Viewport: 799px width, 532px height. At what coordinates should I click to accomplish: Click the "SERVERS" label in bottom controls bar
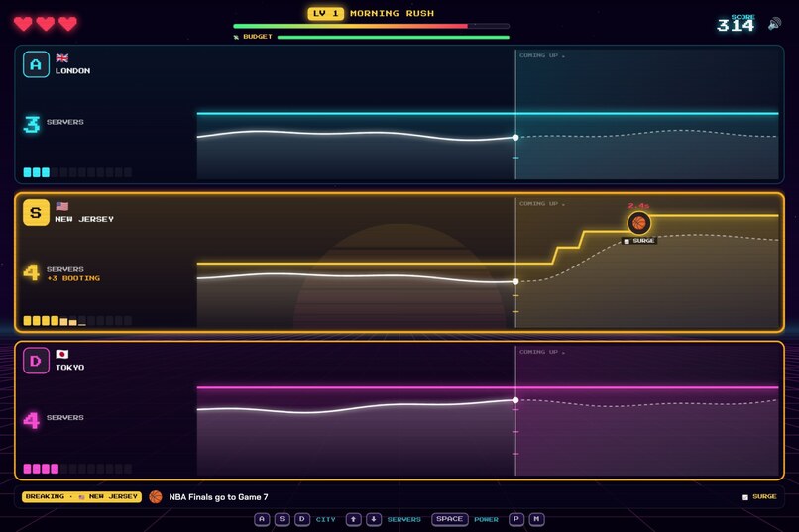point(404,520)
